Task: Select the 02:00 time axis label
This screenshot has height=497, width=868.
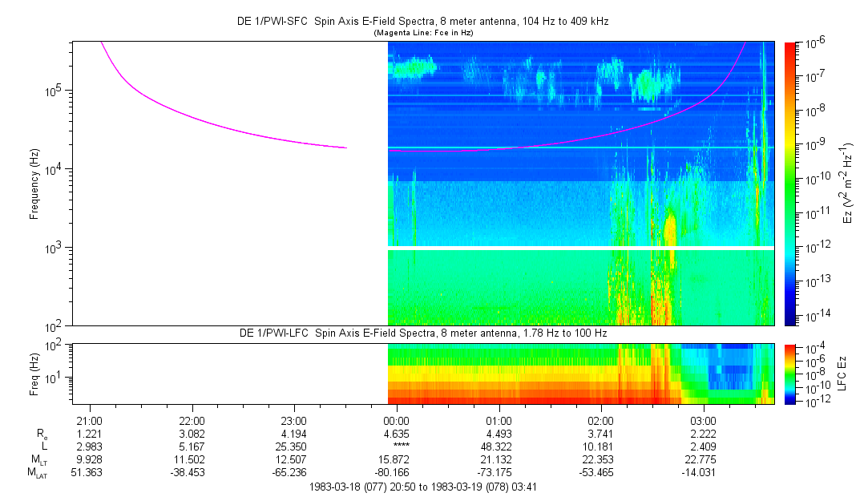Action: 601,421
